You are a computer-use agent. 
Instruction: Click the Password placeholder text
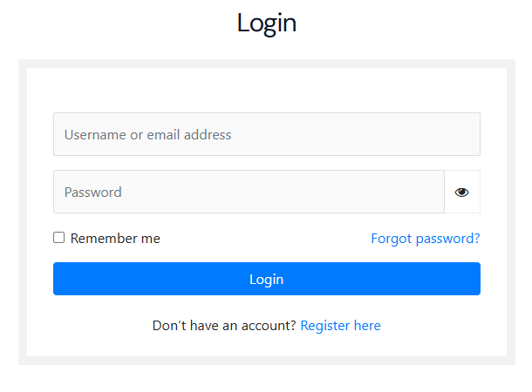click(92, 193)
